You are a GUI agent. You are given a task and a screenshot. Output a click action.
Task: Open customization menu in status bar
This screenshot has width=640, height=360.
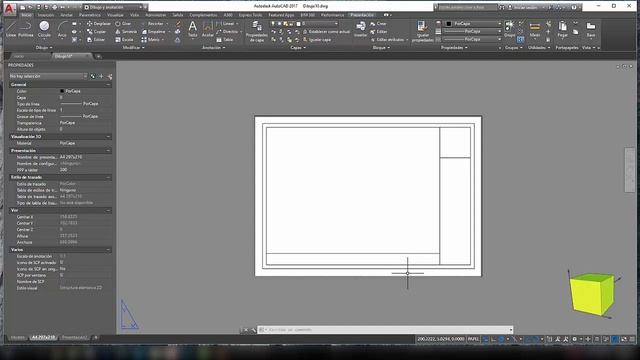[632, 339]
